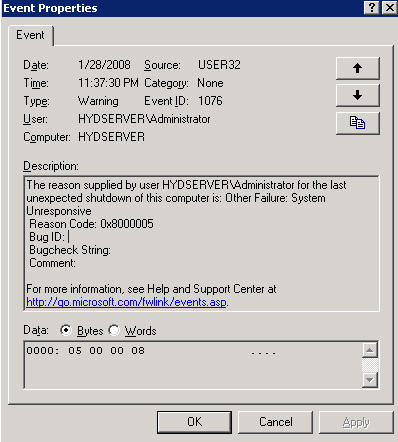Screen dimensions: 398x442
Task: Click the data box scroll-up arrow
Action: point(370,350)
